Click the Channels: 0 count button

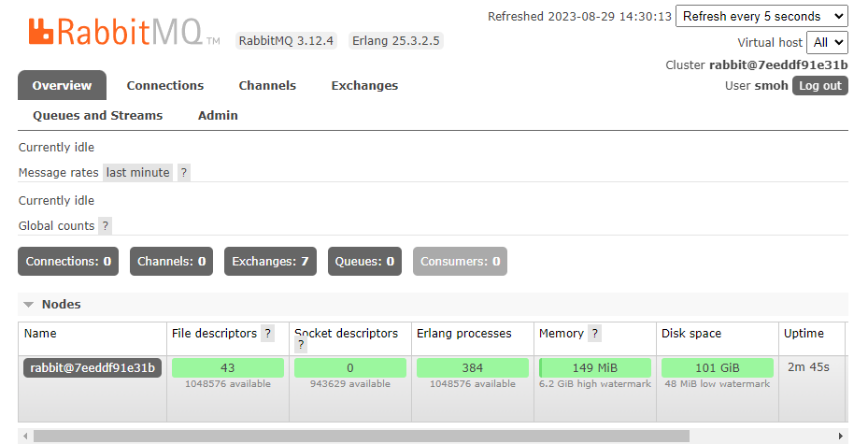point(172,262)
